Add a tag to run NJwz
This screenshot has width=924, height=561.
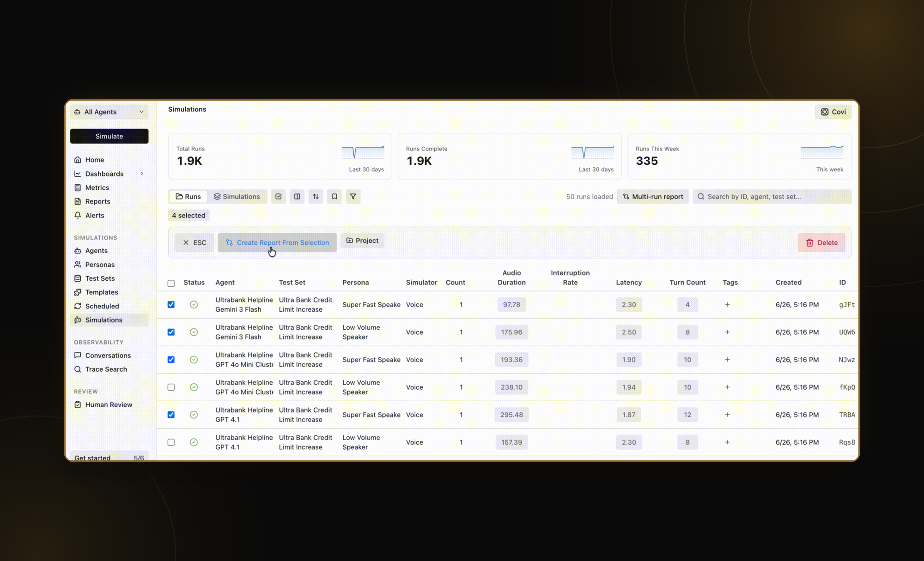tap(727, 360)
